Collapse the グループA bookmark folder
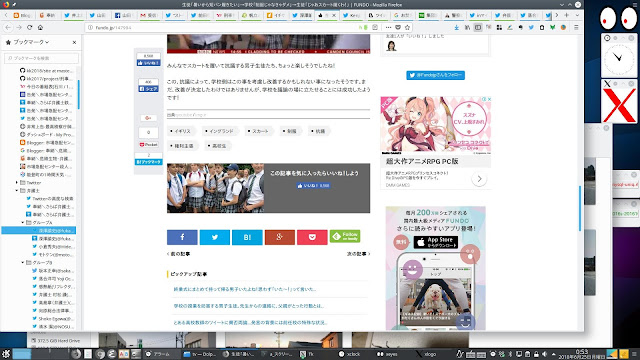The width and height of the screenshot is (640, 360). tap(23, 222)
